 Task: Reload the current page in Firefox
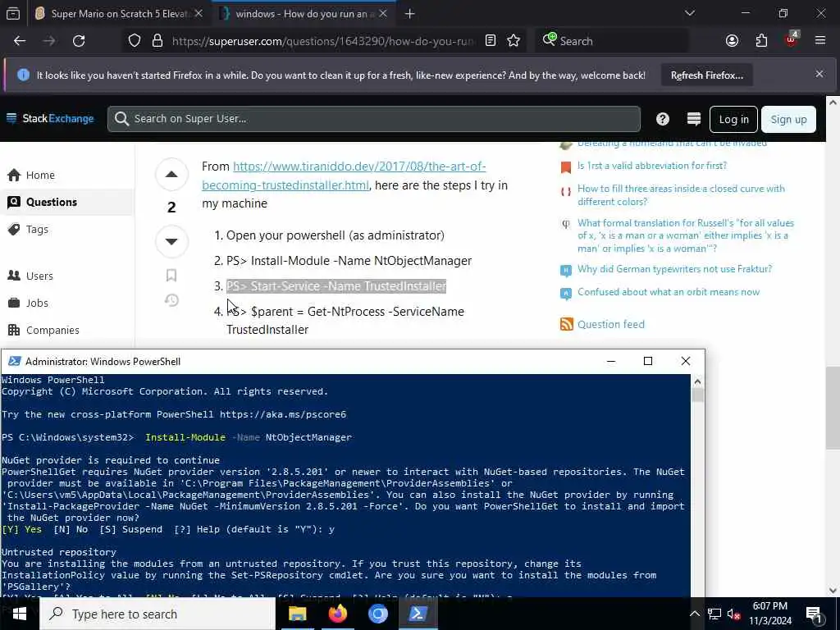(79, 41)
